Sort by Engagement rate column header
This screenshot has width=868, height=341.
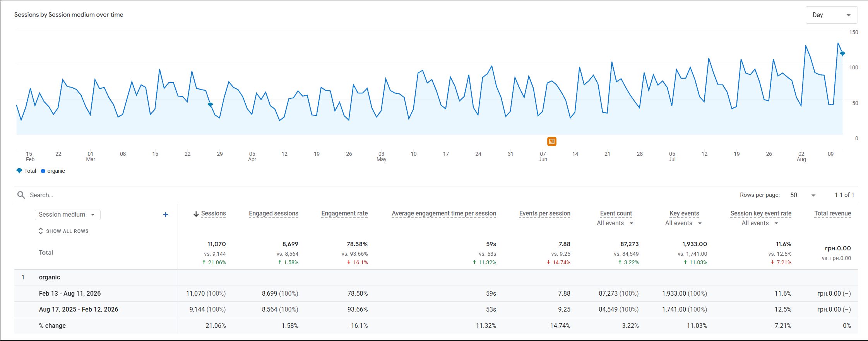344,214
